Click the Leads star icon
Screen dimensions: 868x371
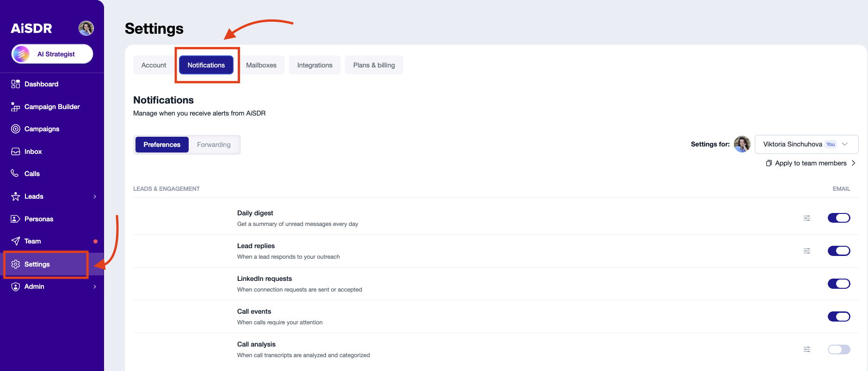pyautogui.click(x=16, y=196)
